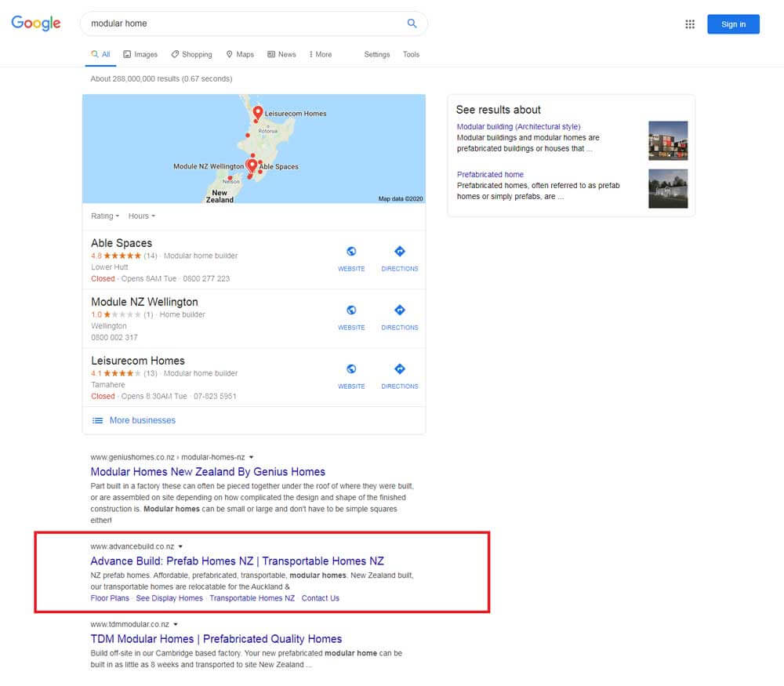The width and height of the screenshot is (784, 686).
Task: Switch to the Images tab
Action: coord(140,55)
